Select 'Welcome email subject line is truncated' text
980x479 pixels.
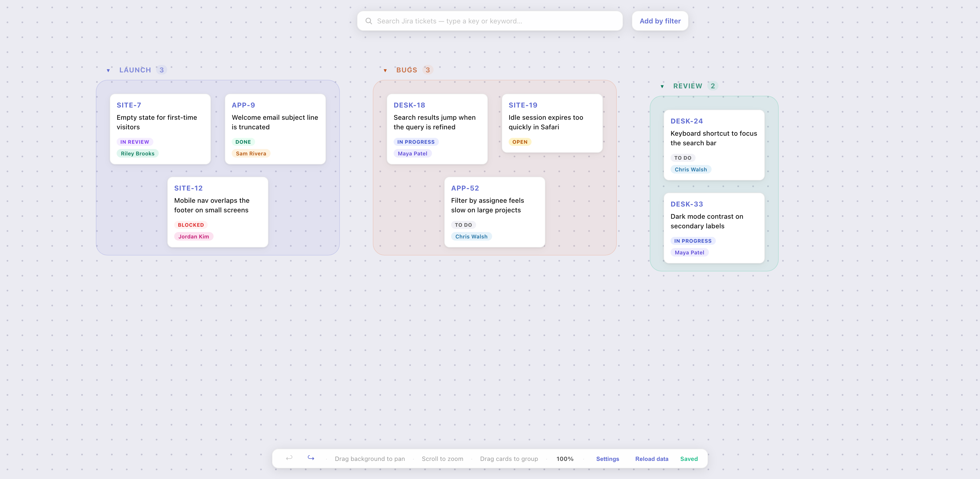[x=275, y=122]
